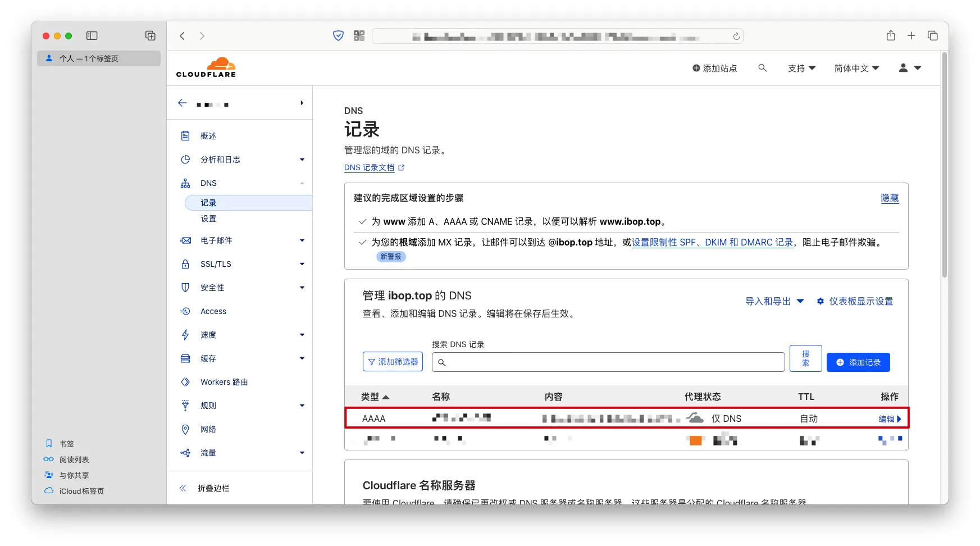The height and width of the screenshot is (546, 980).
Task: Toggle the Safari sidebar panel icon
Action: pos(92,36)
